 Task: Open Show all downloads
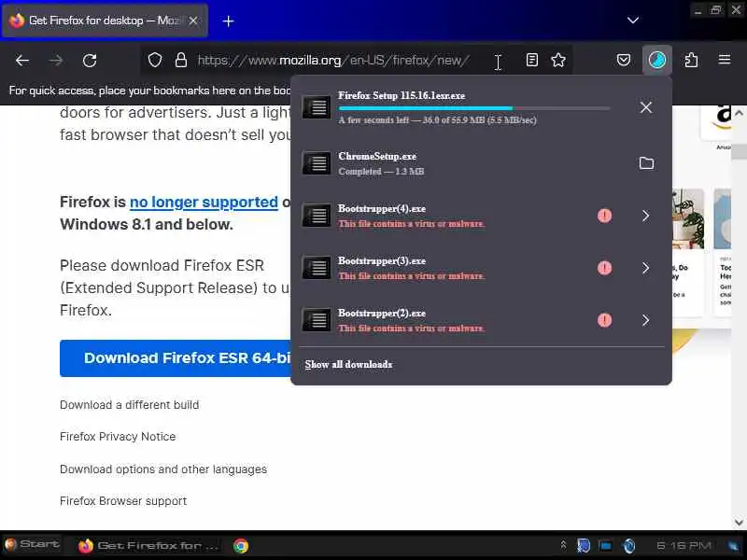click(348, 364)
